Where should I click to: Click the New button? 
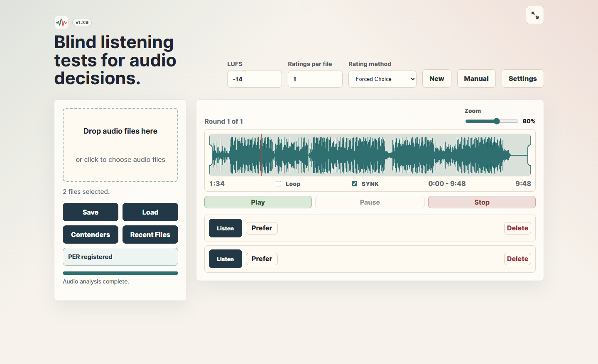click(x=437, y=78)
